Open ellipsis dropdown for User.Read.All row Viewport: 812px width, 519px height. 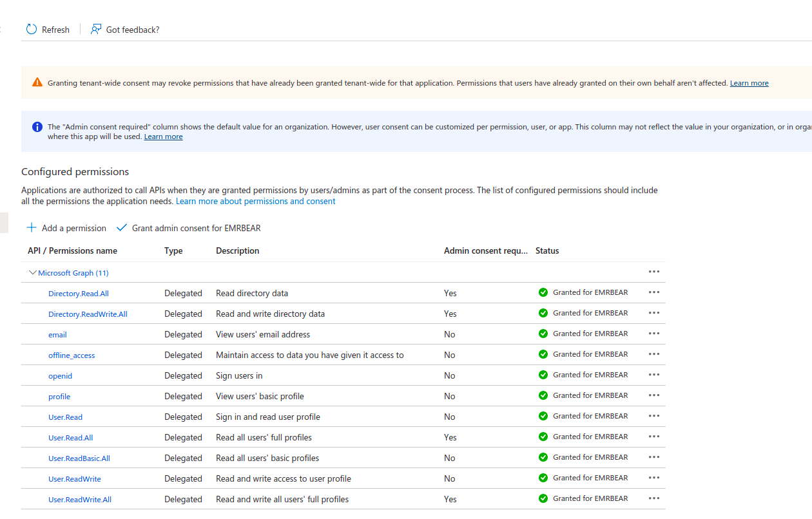coord(654,437)
